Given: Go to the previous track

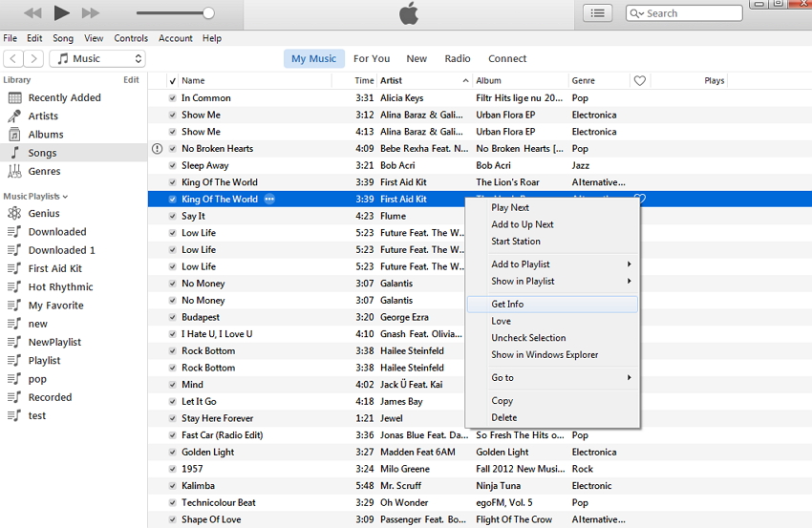Looking at the screenshot, I should coord(32,12).
